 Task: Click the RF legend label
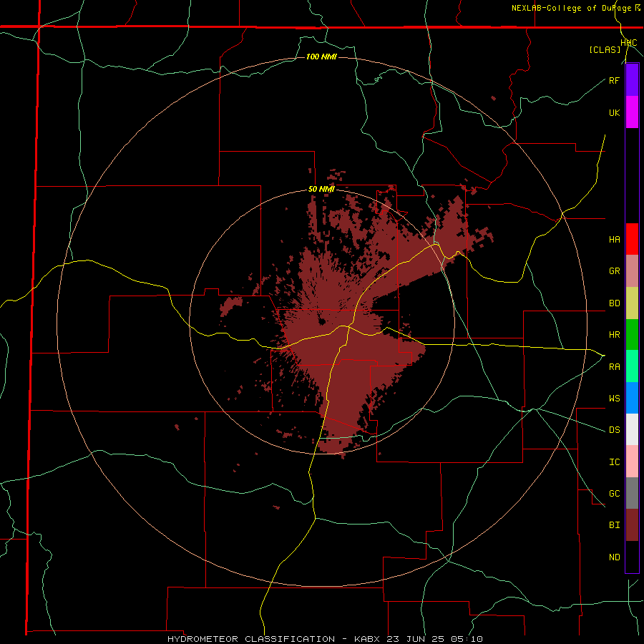click(x=614, y=80)
